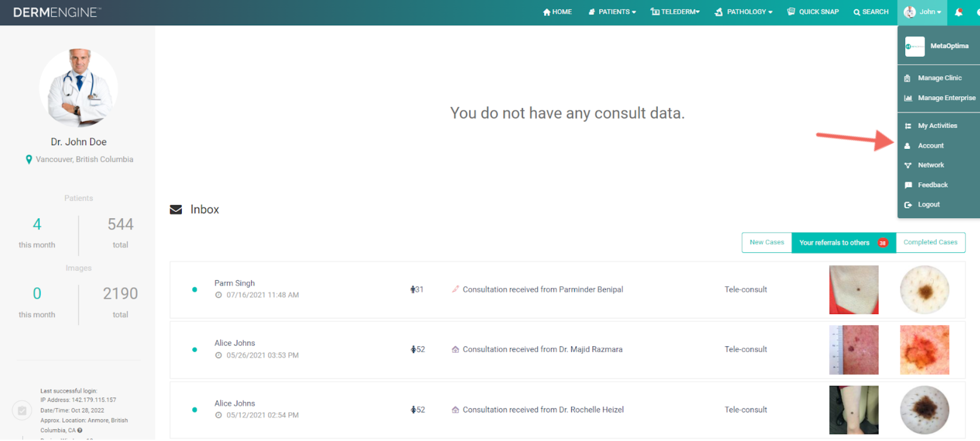Open Parm Singh consultation row
The width and height of the screenshot is (980, 441).
567,290
